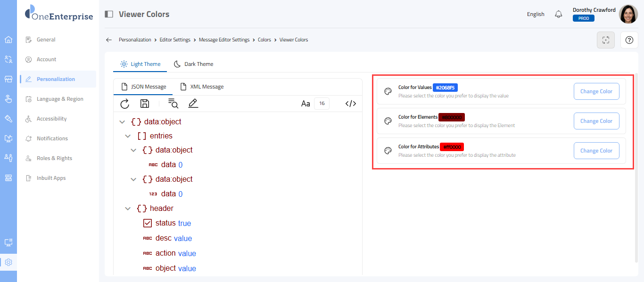Click the save floppy disk icon

145,104
